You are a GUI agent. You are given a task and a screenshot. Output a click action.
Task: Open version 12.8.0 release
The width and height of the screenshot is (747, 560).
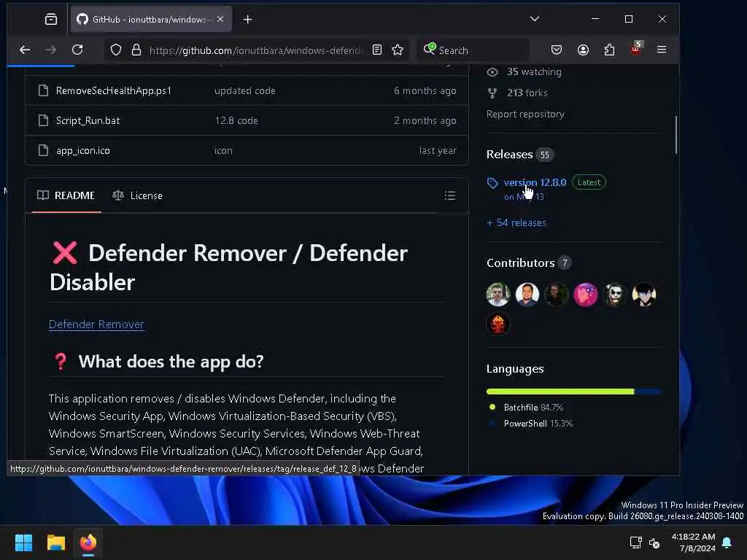click(535, 182)
